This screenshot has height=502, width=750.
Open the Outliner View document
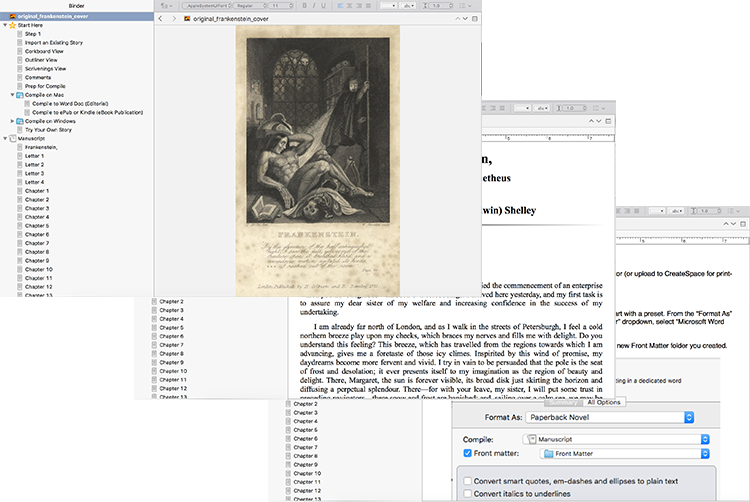[41, 60]
